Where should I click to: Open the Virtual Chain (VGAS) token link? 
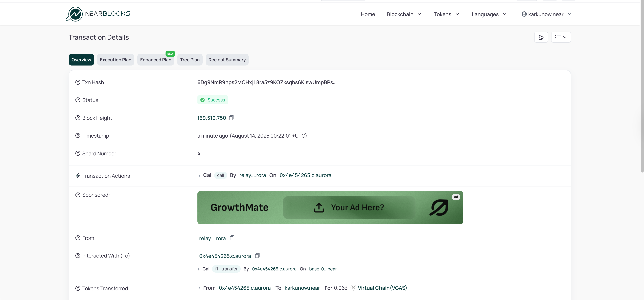click(382, 288)
